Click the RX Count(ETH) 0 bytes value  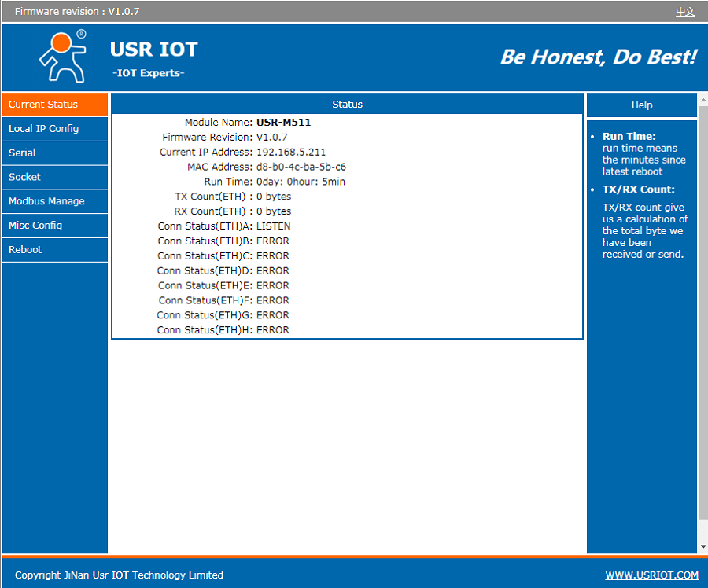[x=274, y=211]
